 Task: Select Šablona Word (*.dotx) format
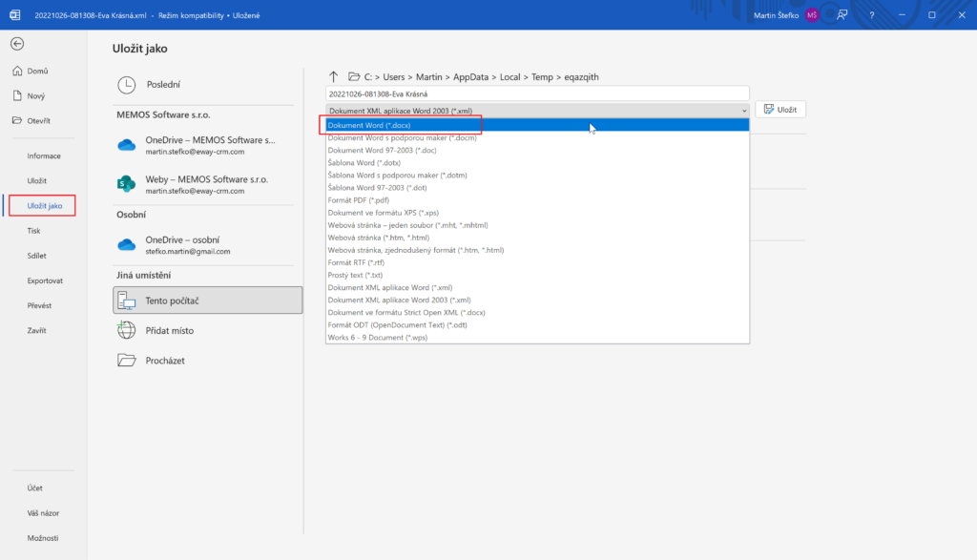click(x=537, y=162)
